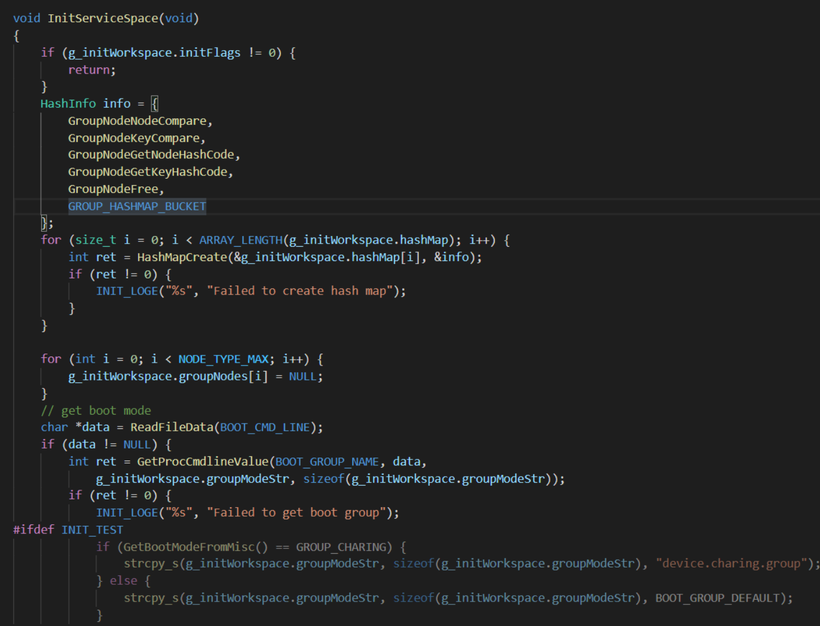
Task: Click the #ifdef INIT_TEST directive
Action: click(68, 530)
